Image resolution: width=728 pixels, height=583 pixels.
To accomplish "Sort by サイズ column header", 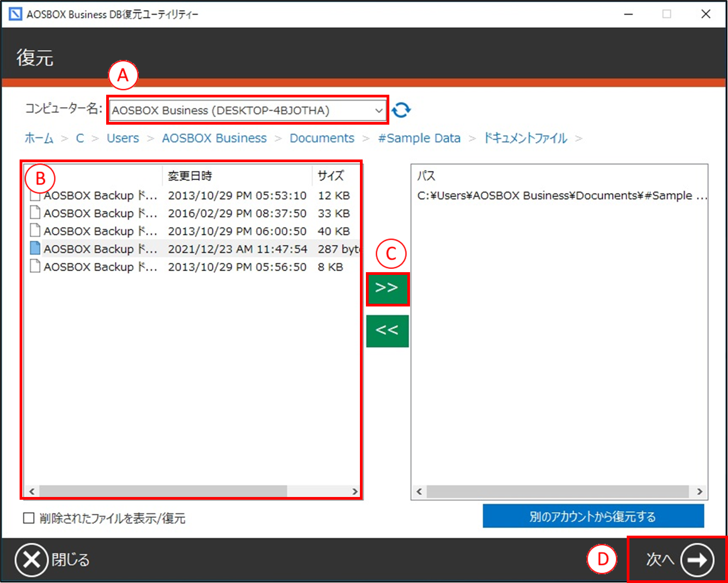I will [x=335, y=176].
